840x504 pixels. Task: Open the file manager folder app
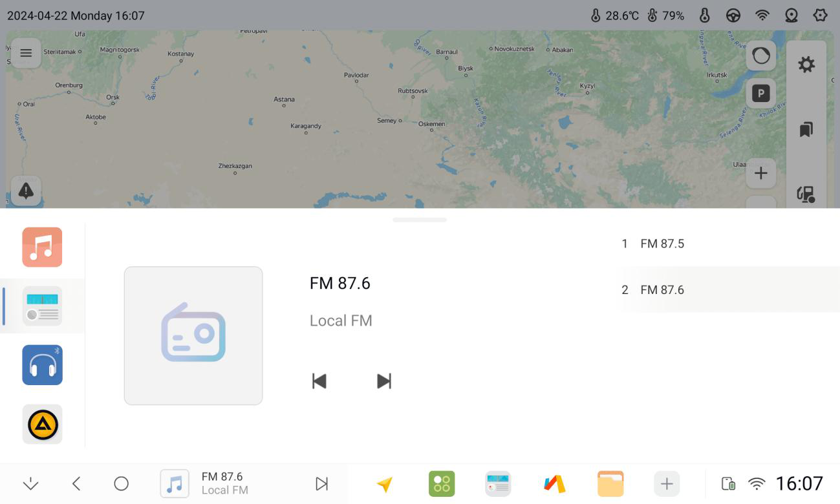610,484
